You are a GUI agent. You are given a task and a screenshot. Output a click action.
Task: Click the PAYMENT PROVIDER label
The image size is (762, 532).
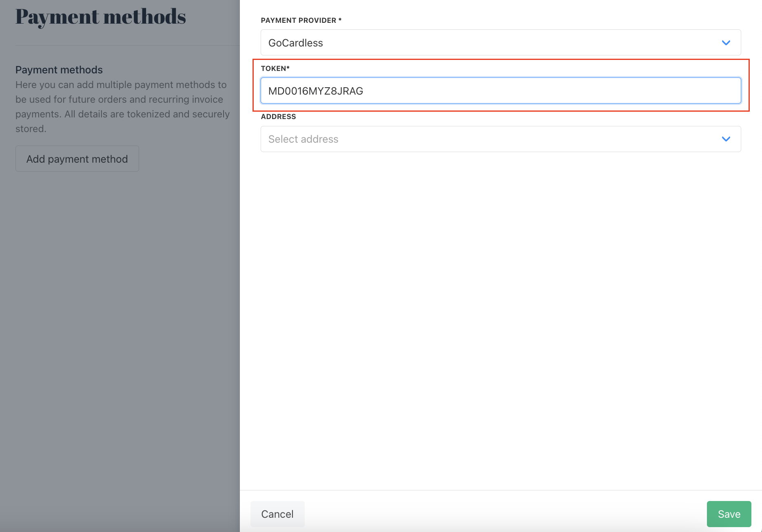click(x=301, y=20)
